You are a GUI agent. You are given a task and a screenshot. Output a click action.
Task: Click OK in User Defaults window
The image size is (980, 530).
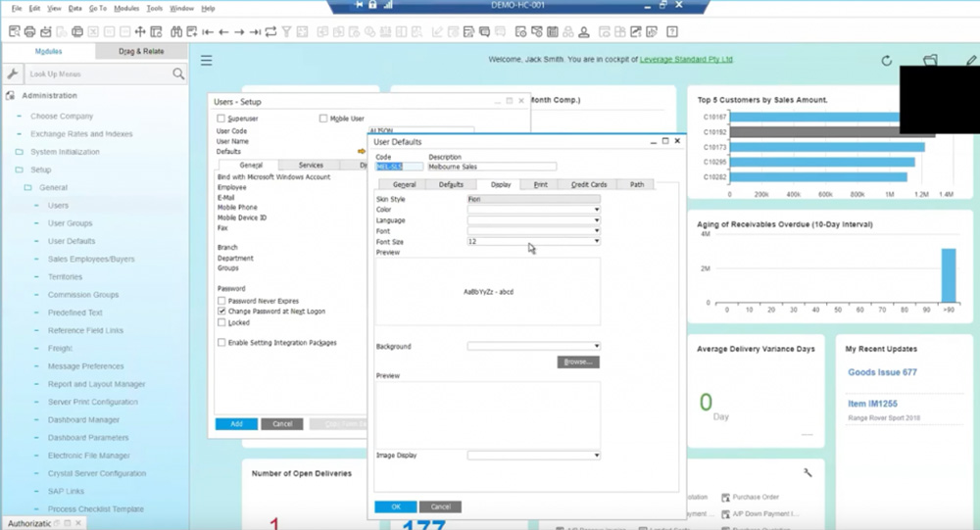click(396, 506)
